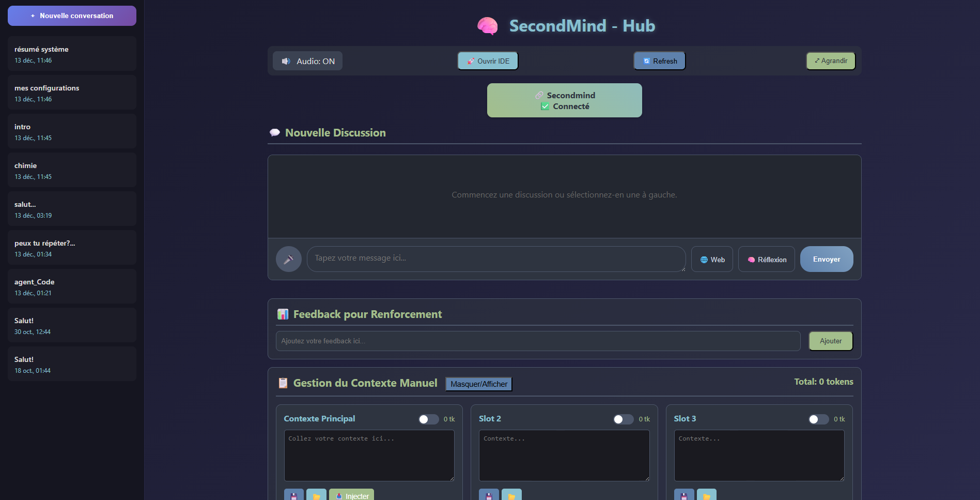This screenshot has height=500, width=980.
Task: Enable the Slot 3 toggle switch
Action: pos(818,419)
